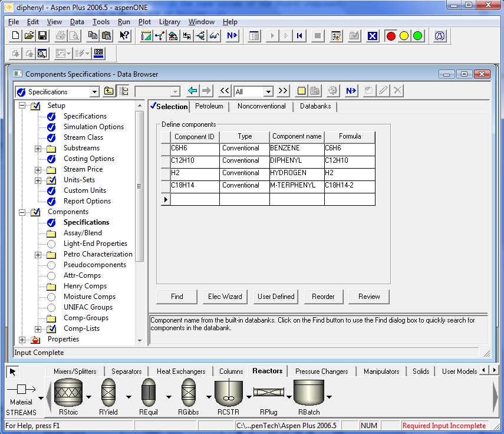Open the Specifications form dropdown
504x434 pixels.
pos(94,92)
